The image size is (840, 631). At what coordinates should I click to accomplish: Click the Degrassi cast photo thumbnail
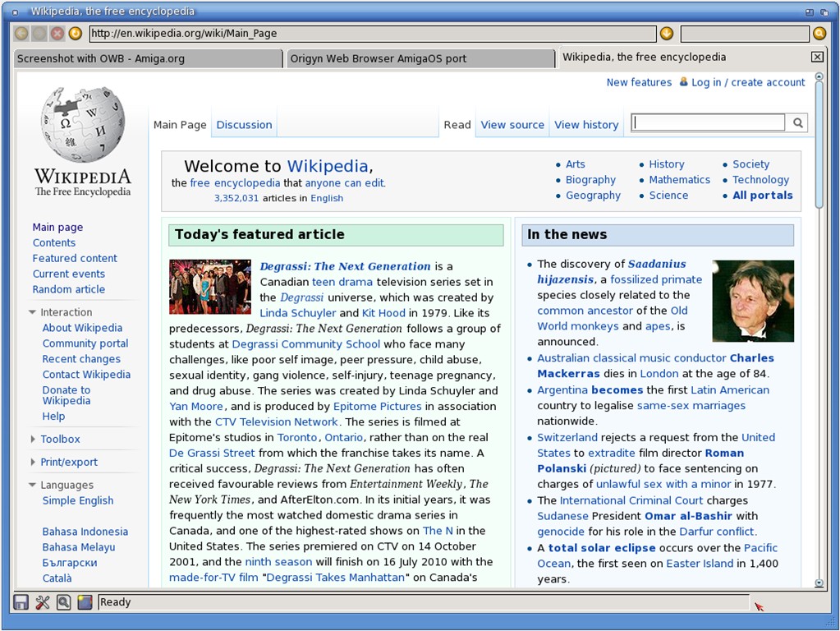tap(210, 287)
